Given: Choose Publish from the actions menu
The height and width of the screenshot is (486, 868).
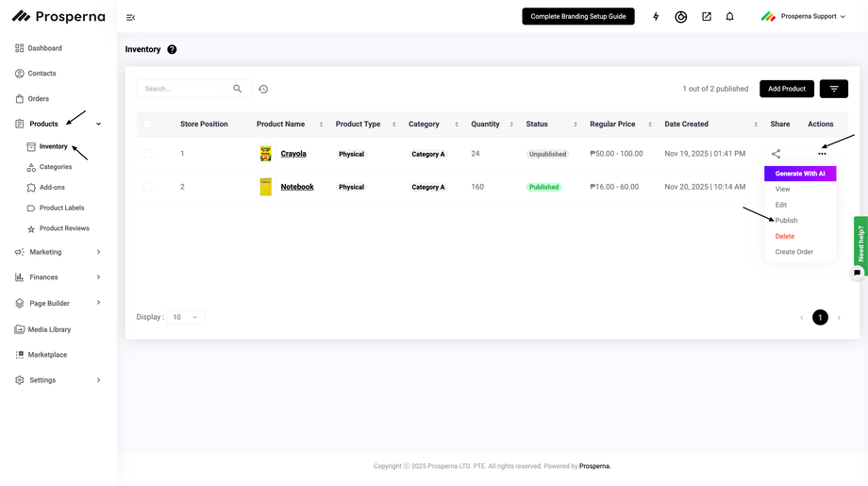Looking at the screenshot, I should (786, 221).
